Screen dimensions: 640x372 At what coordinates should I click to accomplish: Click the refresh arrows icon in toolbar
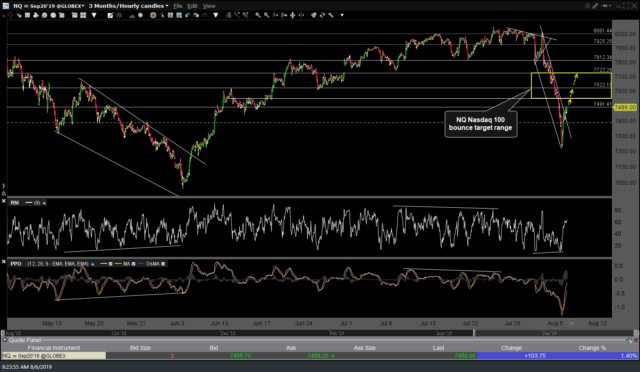[322, 15]
